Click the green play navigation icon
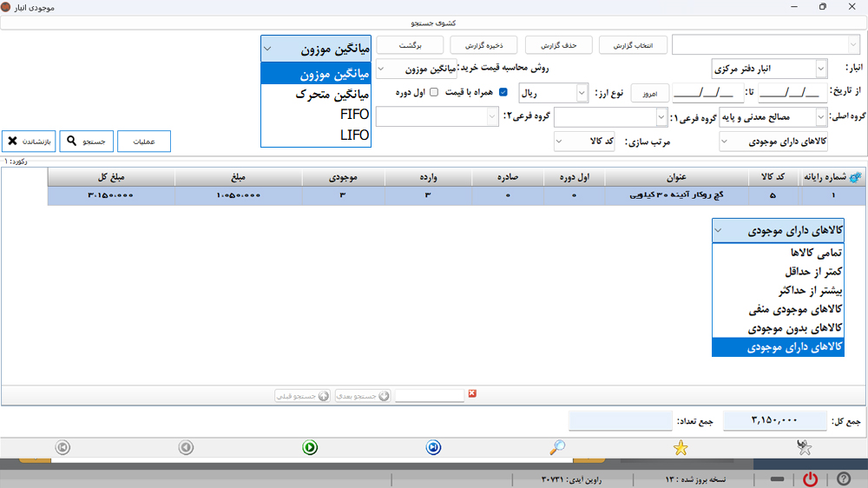 click(310, 447)
